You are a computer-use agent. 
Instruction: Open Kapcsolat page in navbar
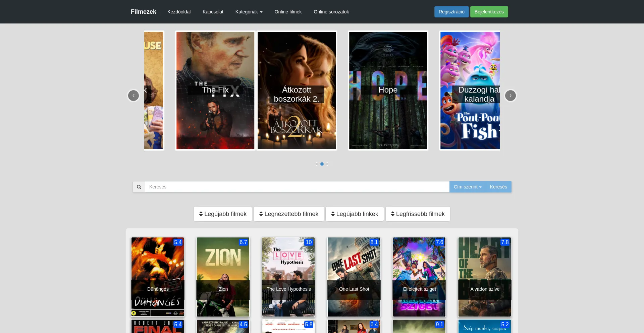coord(213,12)
